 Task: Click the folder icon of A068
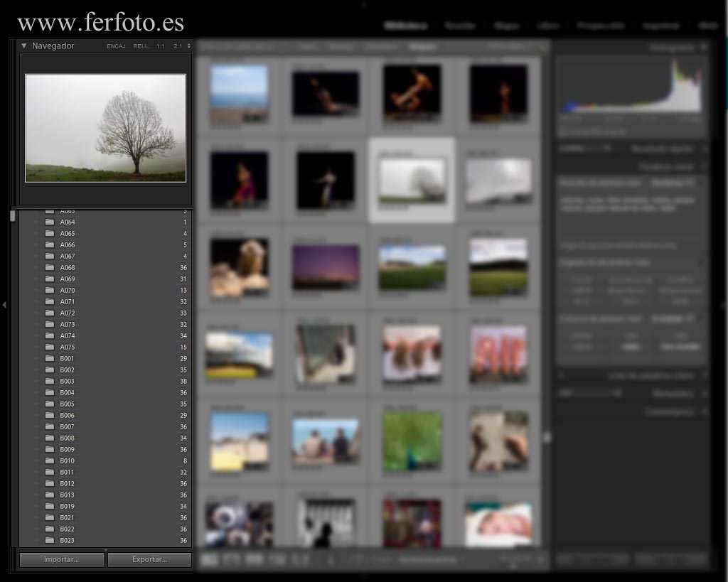(49, 267)
